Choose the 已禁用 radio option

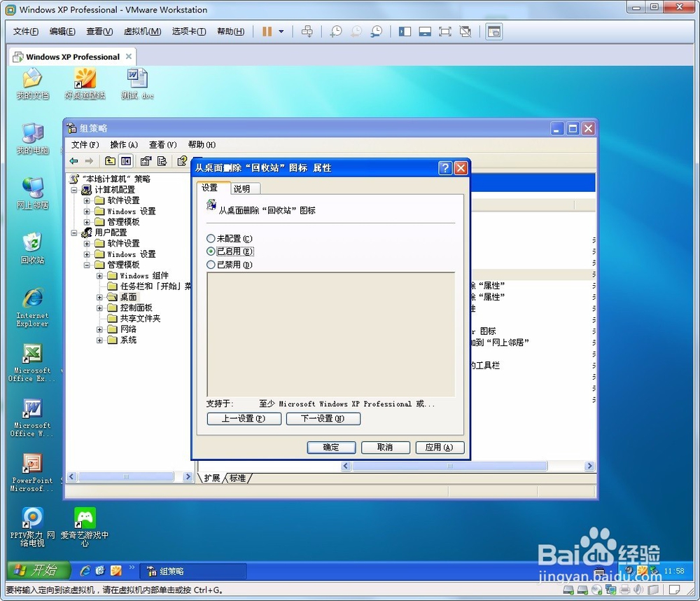211,265
